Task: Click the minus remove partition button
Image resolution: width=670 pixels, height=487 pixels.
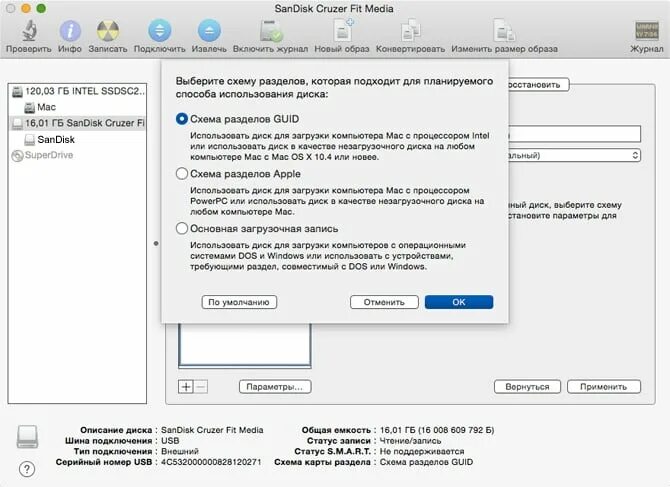Action: click(201, 387)
